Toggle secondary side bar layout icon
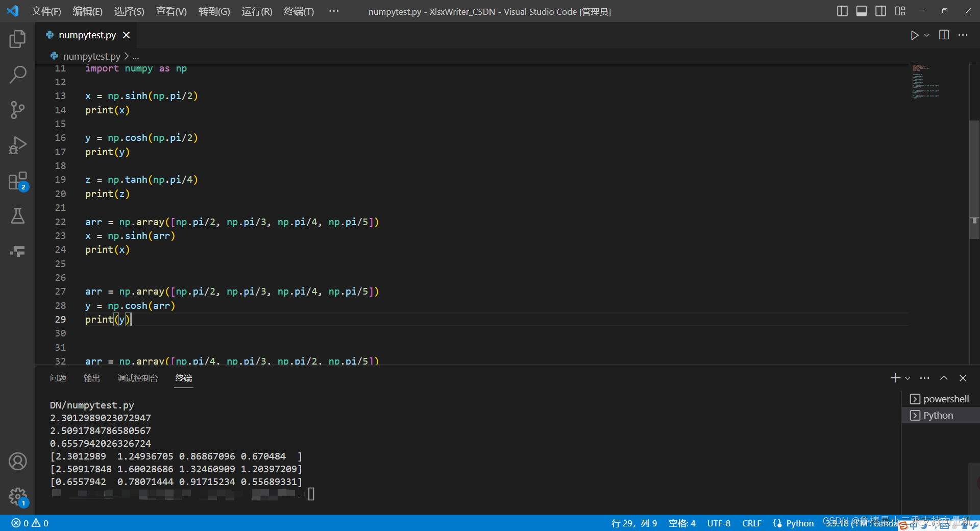Image resolution: width=980 pixels, height=531 pixels. [880, 11]
